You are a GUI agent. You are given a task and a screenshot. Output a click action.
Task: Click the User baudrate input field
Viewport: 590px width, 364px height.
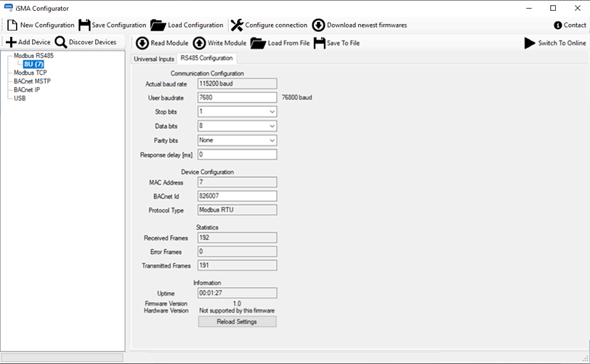point(237,97)
